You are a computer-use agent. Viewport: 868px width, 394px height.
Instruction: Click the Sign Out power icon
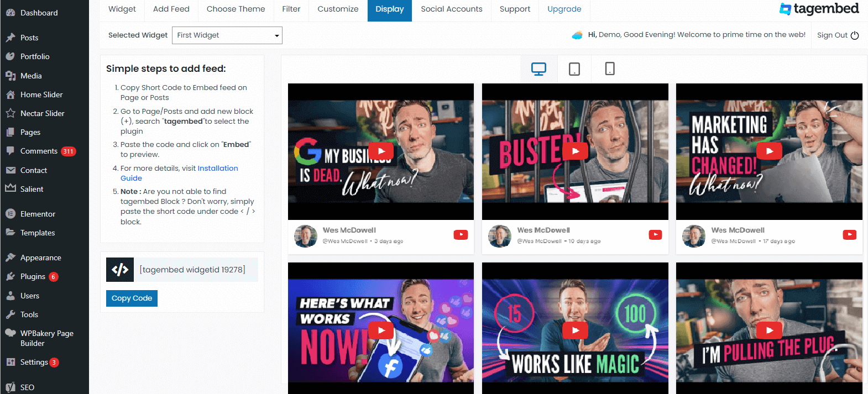[x=855, y=35]
